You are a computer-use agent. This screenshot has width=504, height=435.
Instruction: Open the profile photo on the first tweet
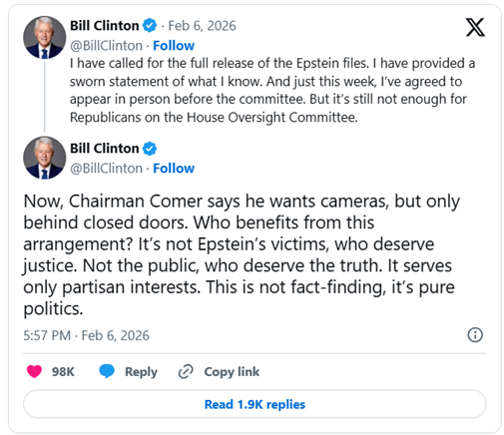point(45,37)
